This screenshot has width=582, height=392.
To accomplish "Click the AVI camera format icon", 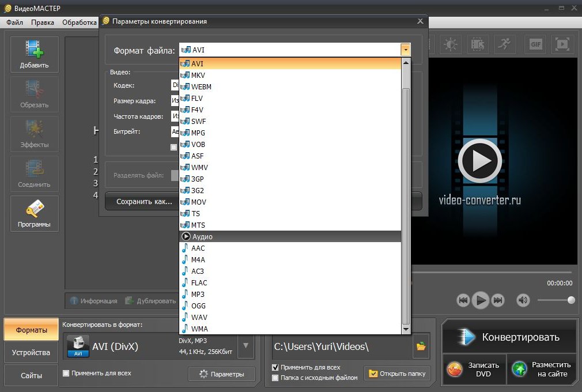I will click(x=78, y=346).
